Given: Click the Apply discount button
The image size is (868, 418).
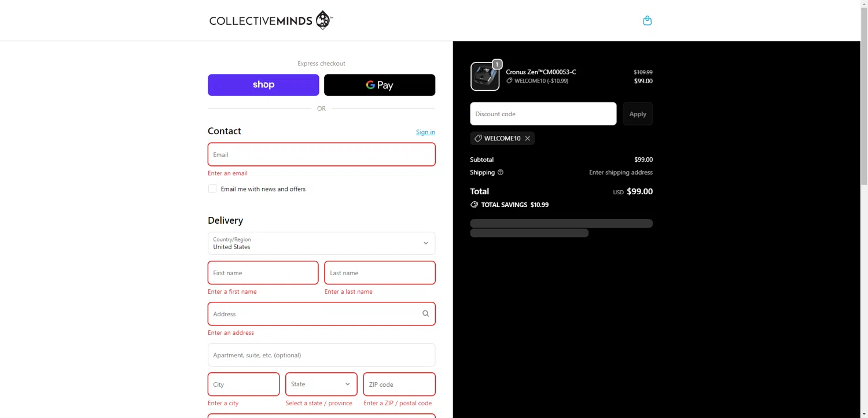Looking at the screenshot, I should point(638,114).
